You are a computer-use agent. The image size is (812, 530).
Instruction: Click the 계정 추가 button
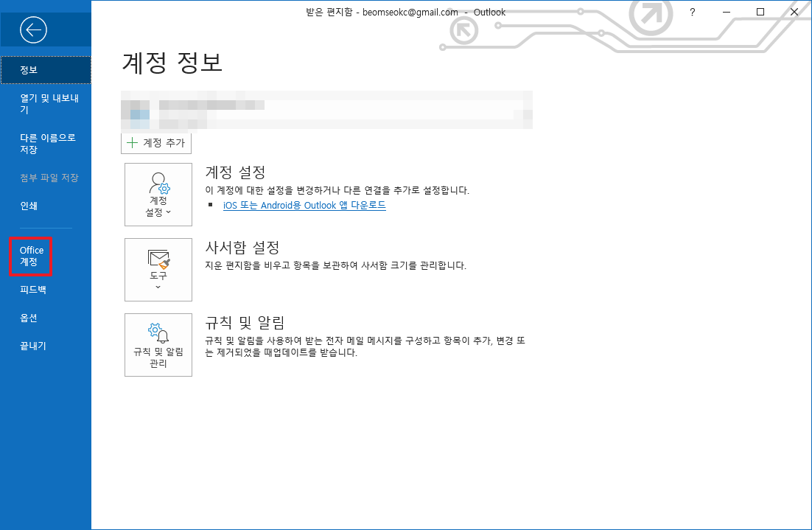[x=156, y=143]
